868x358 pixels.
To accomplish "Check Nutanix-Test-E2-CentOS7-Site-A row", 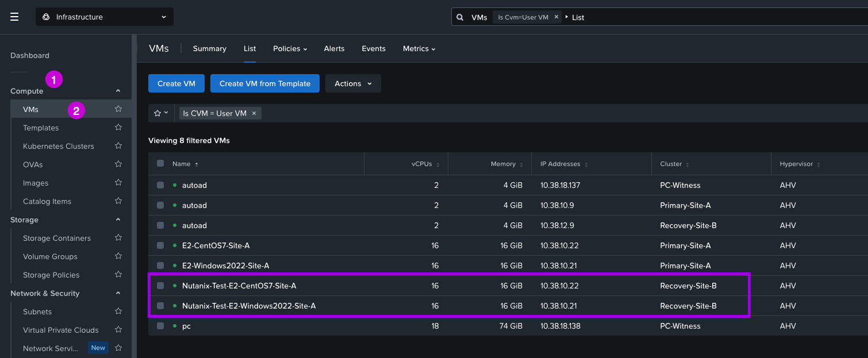I will [160, 286].
